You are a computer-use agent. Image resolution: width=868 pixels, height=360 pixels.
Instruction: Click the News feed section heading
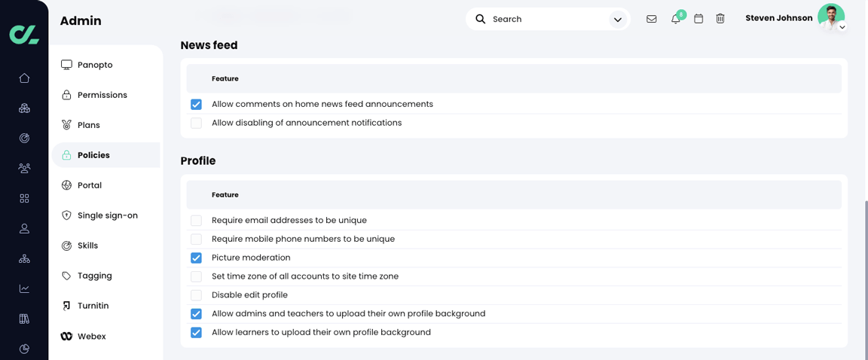pyautogui.click(x=209, y=45)
